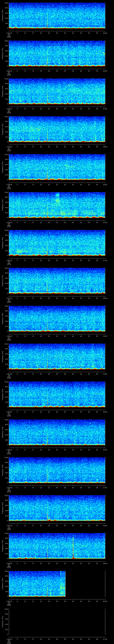Select the 35:00 end time label

tap(105, 412)
